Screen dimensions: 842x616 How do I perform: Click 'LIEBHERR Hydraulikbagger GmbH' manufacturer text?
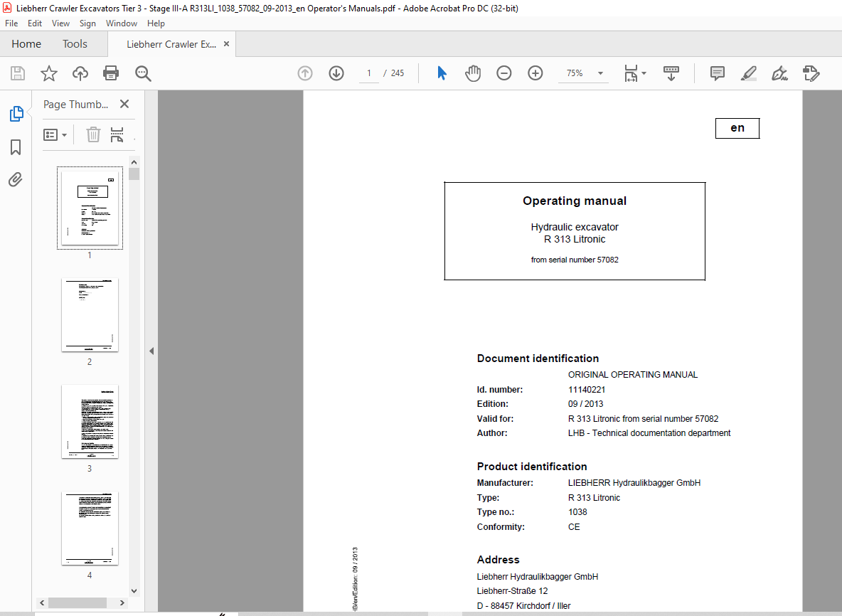[x=634, y=483]
